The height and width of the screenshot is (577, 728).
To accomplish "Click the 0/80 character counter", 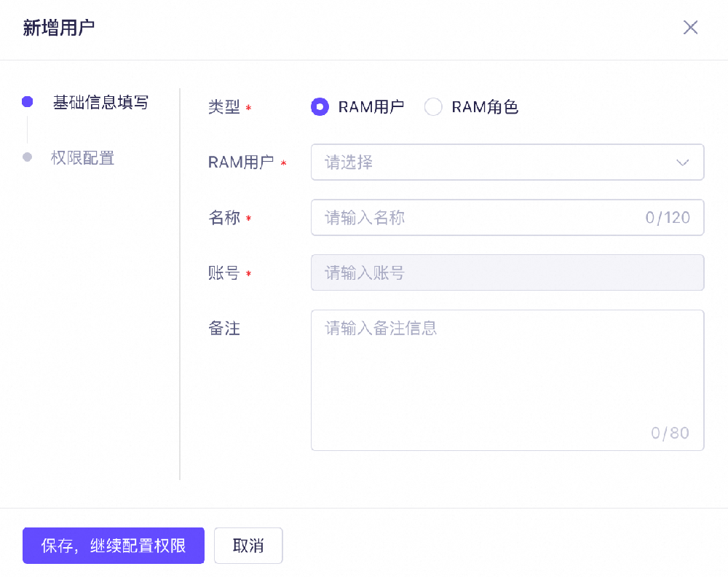I will click(670, 433).
